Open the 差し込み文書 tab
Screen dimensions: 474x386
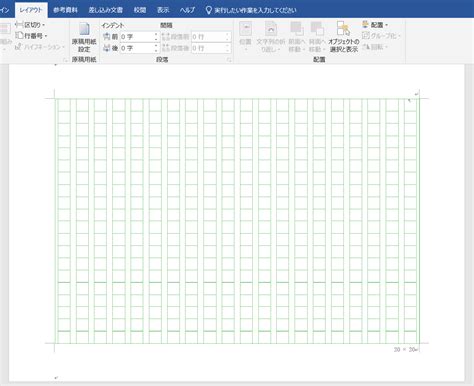[x=106, y=10]
